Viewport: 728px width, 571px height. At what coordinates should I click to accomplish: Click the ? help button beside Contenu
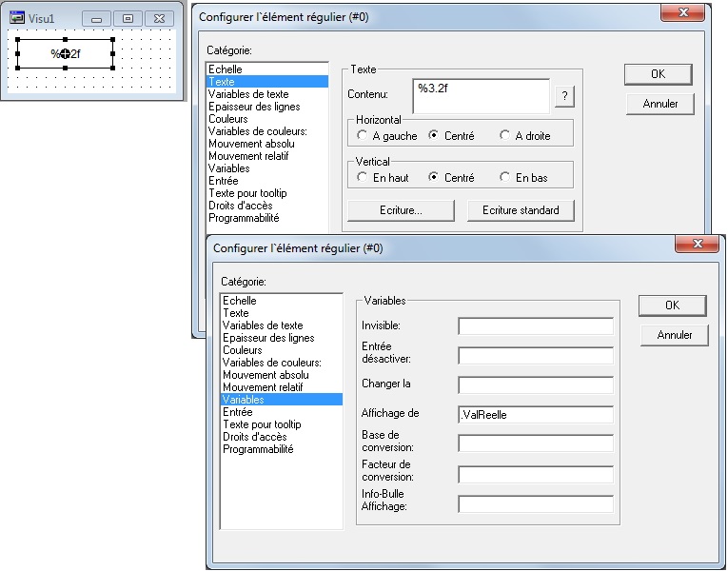tap(564, 96)
